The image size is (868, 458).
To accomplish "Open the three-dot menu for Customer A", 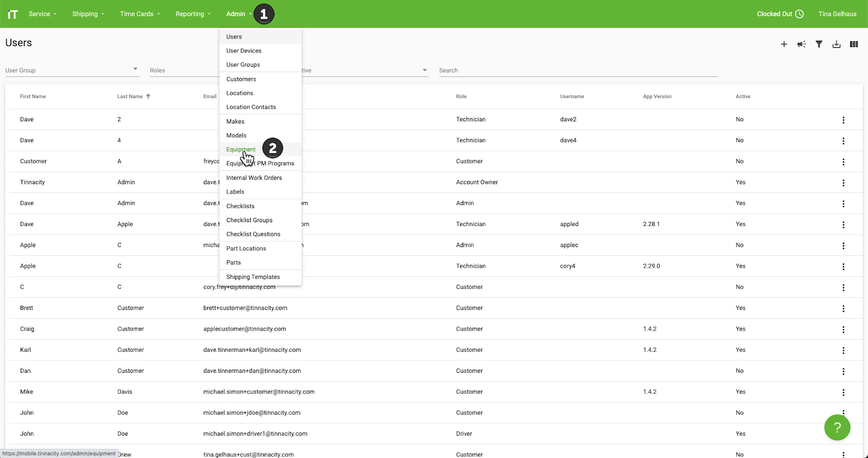I will tap(844, 162).
